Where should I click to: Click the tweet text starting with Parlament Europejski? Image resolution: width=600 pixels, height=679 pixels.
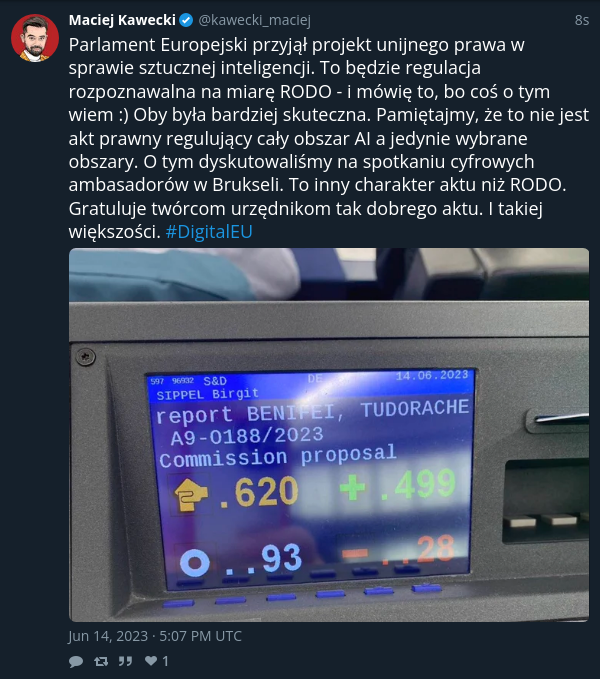(329, 138)
